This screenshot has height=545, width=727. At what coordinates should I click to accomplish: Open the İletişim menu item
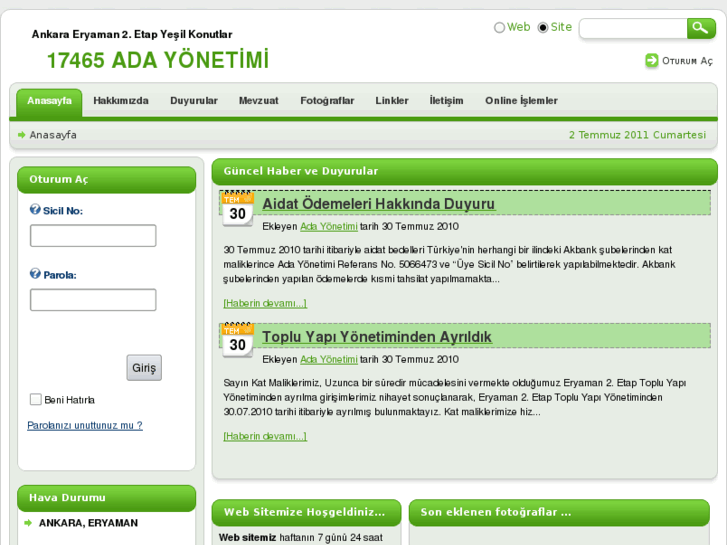pyautogui.click(x=446, y=101)
